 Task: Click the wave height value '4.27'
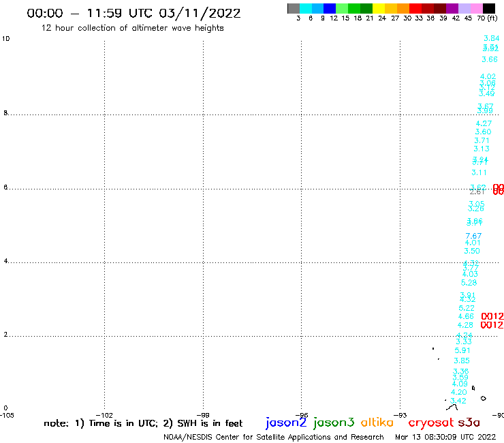tap(484, 123)
